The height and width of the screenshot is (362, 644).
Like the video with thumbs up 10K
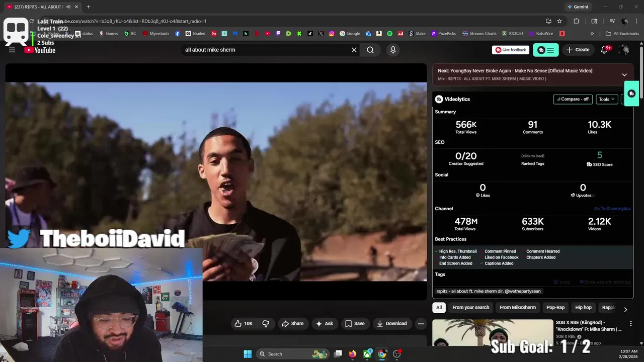[x=244, y=323]
